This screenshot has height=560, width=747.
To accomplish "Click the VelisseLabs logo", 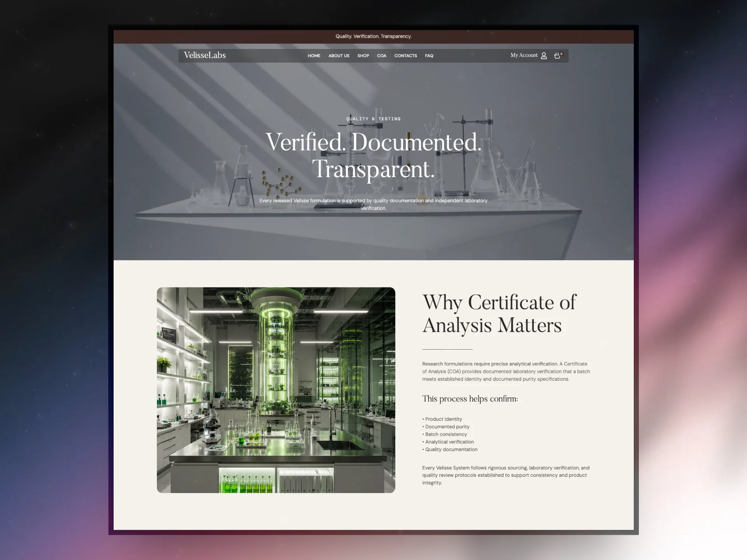I will point(205,55).
